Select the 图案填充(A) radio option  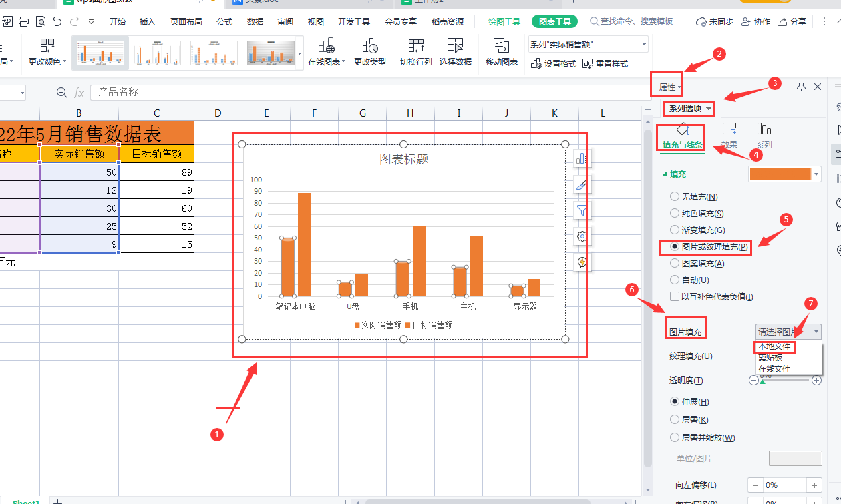tap(675, 264)
